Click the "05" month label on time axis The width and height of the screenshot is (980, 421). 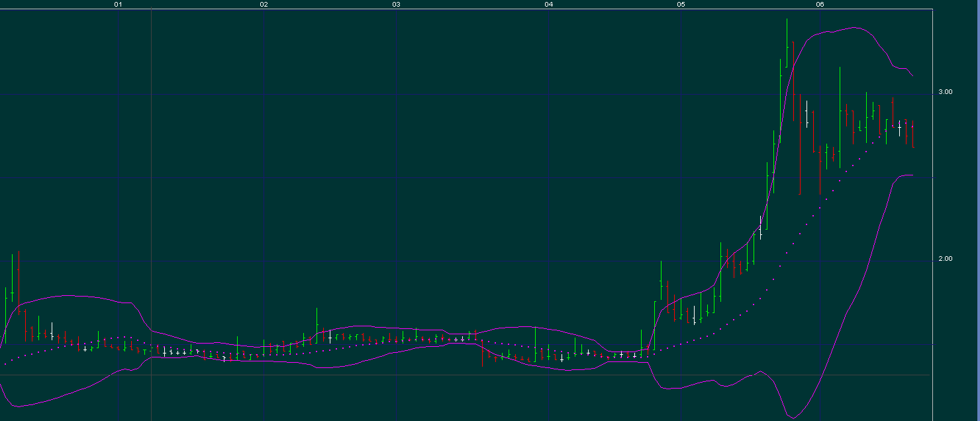click(x=681, y=5)
